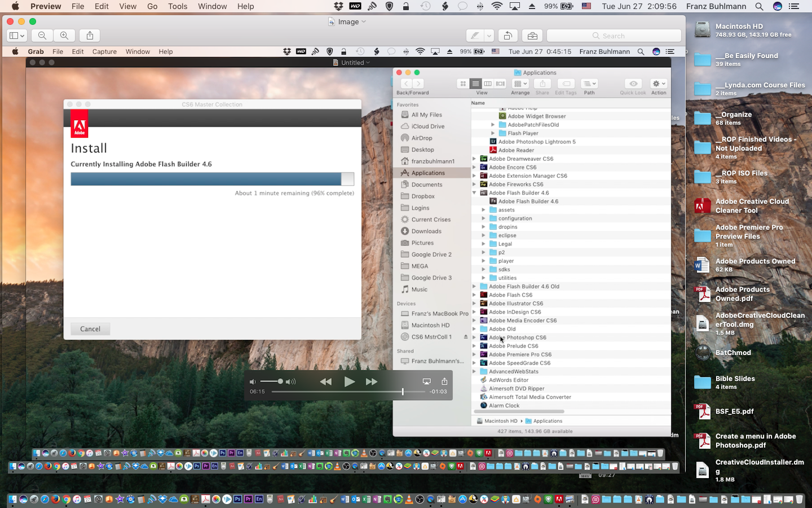This screenshot has height=508, width=812.
Task: Expand the eclipse folder in Finder list
Action: point(483,235)
